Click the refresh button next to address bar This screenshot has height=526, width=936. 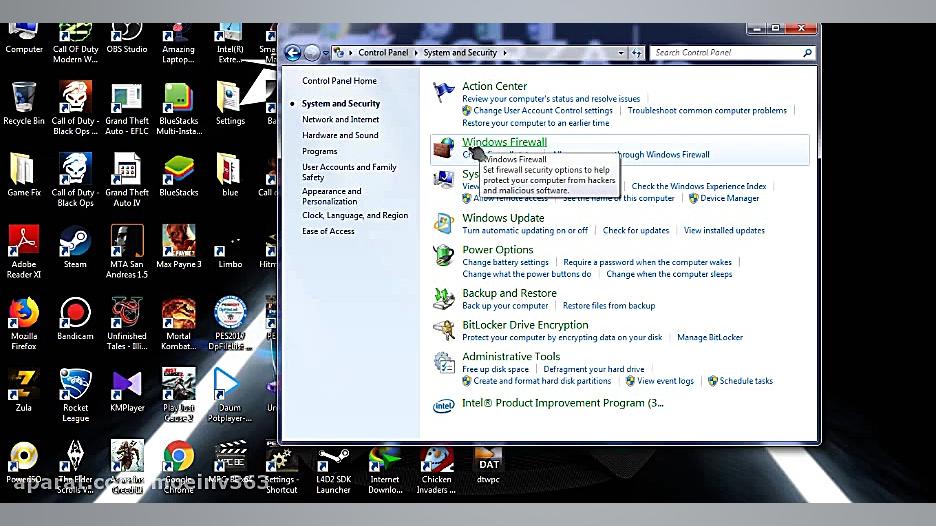pyautogui.click(x=637, y=53)
